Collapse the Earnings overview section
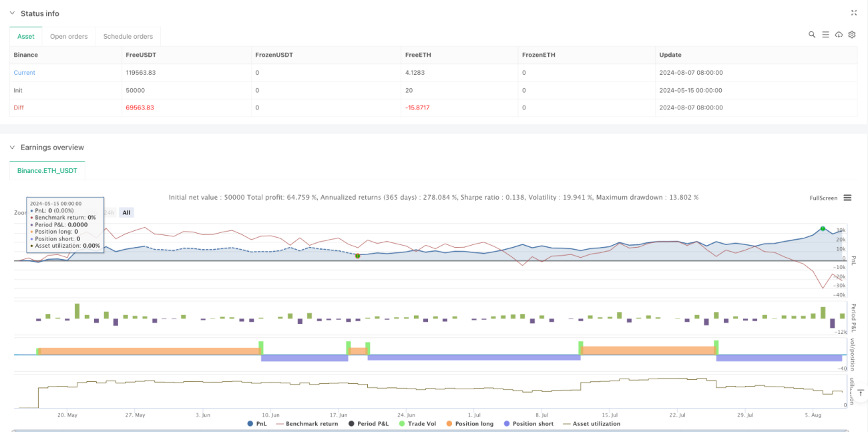This screenshot has width=868, height=432. (x=12, y=147)
